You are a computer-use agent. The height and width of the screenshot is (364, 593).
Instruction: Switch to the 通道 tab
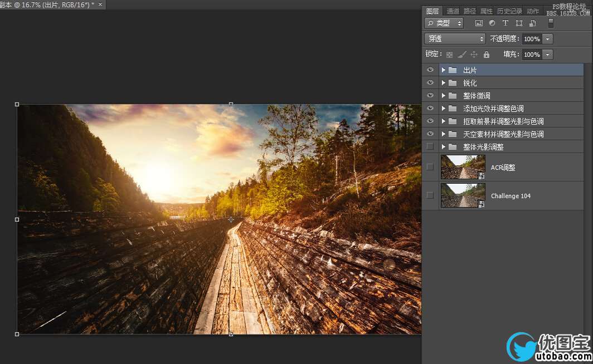tap(453, 11)
